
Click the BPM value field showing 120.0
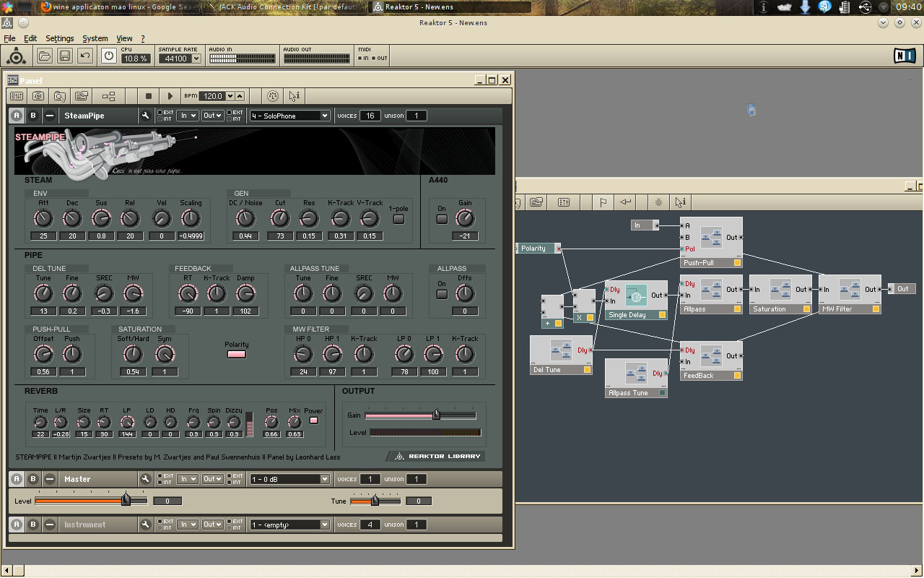pyautogui.click(x=212, y=96)
